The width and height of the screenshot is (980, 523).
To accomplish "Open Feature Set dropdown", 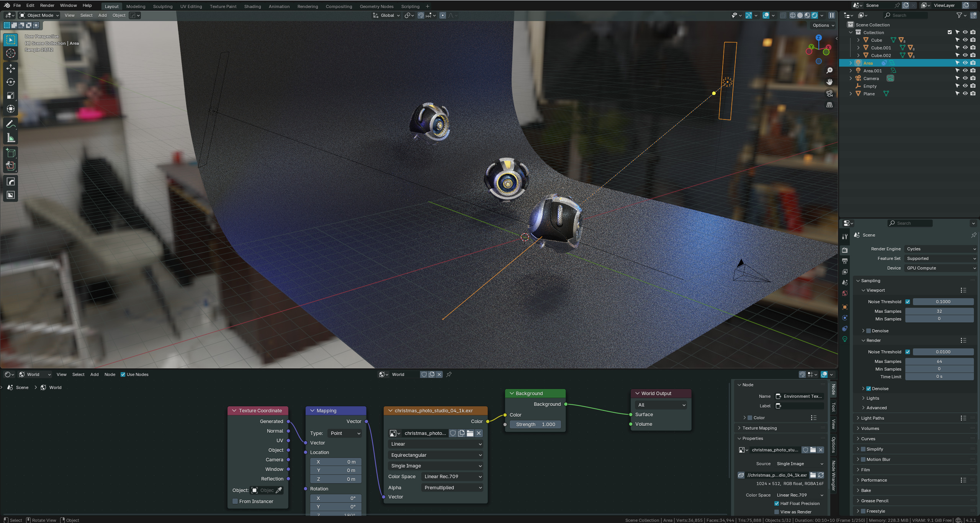I will click(x=941, y=258).
